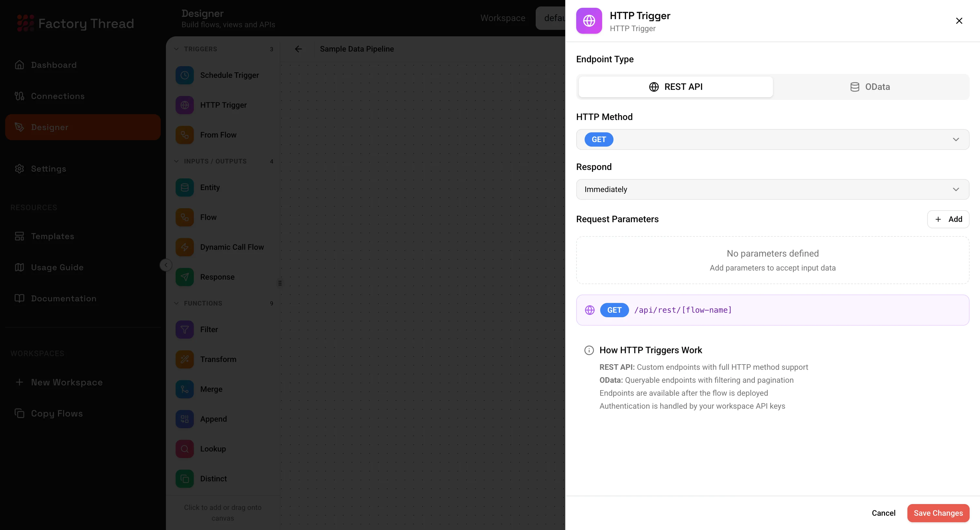The width and height of the screenshot is (980, 530).
Task: Click the Filter funnel icon
Action: 184,329
